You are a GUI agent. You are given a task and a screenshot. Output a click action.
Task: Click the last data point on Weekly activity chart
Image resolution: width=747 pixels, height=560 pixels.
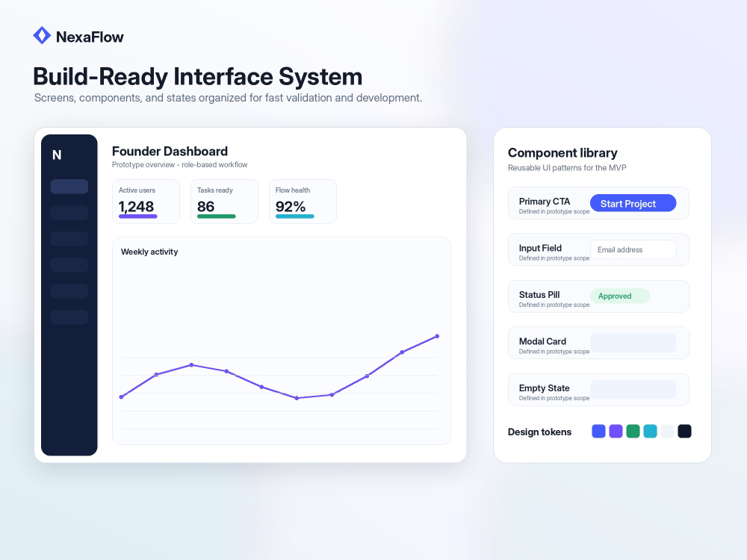[x=437, y=336]
